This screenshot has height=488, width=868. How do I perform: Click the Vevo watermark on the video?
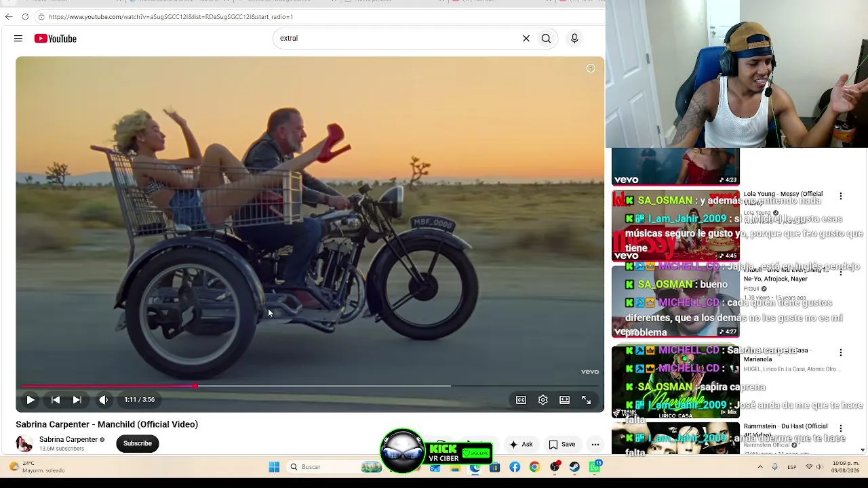(x=590, y=372)
